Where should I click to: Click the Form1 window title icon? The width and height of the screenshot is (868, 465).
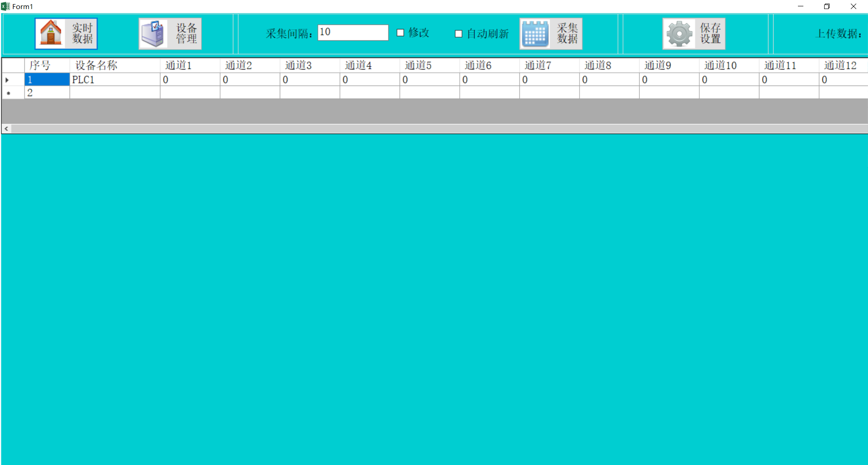(5, 6)
